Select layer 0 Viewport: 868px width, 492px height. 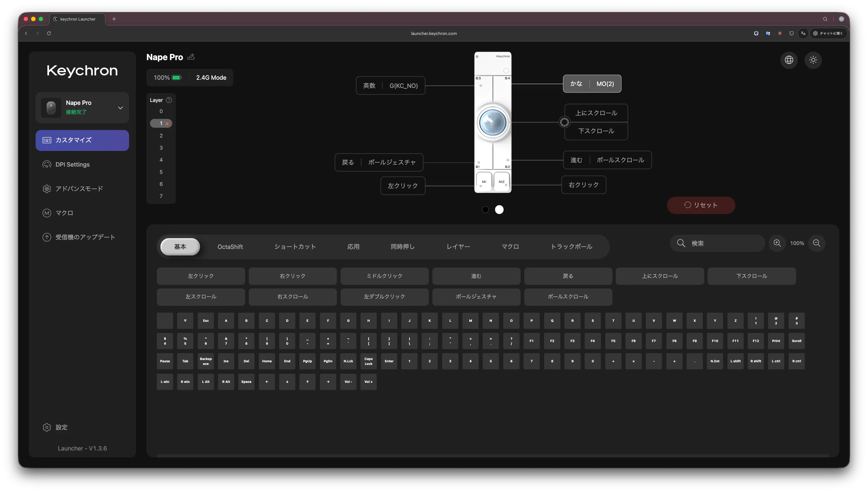click(161, 111)
